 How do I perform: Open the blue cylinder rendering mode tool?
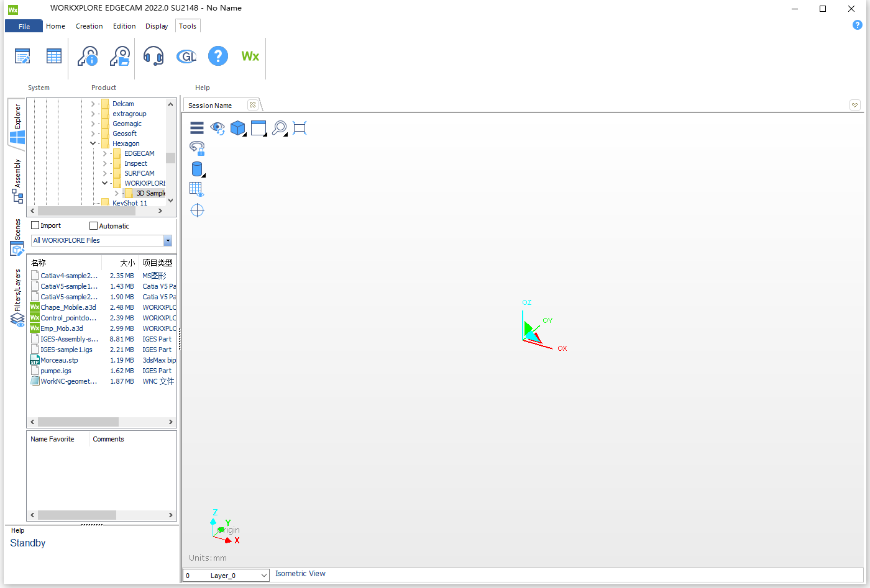(x=197, y=169)
